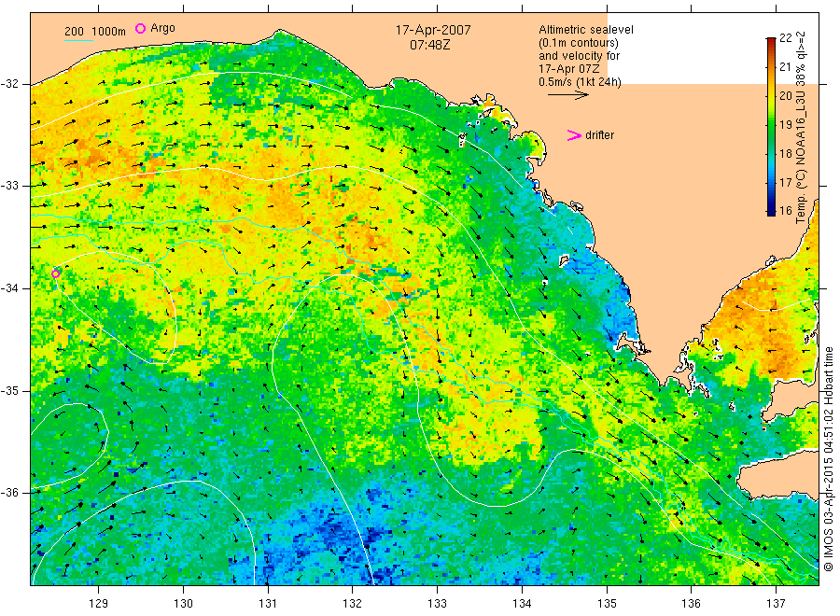840x616 pixels.
Task: Click the '200 1000m' depth legend label
Action: tap(95, 32)
